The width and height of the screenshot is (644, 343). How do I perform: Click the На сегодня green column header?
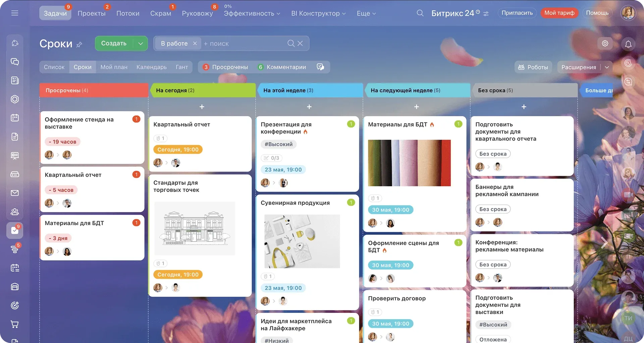point(203,90)
